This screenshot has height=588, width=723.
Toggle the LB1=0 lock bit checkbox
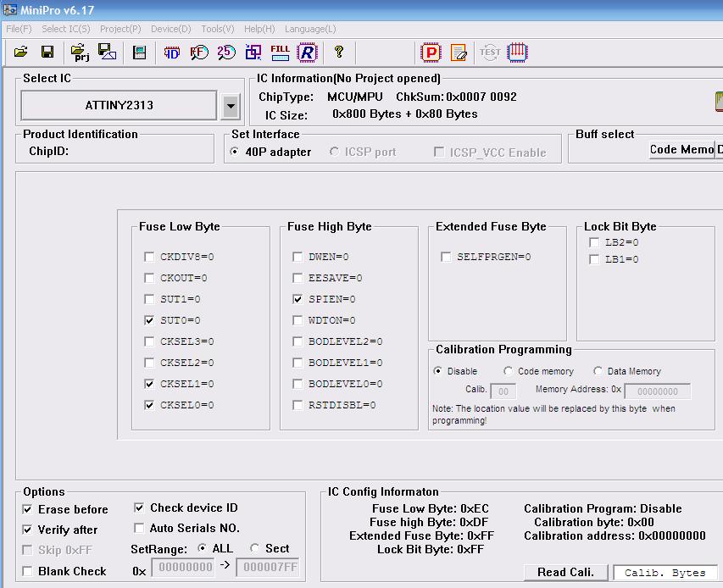[594, 259]
